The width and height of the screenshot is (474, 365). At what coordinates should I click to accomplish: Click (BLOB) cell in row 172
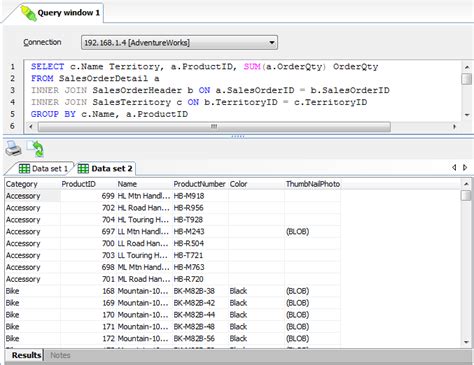pos(313,339)
